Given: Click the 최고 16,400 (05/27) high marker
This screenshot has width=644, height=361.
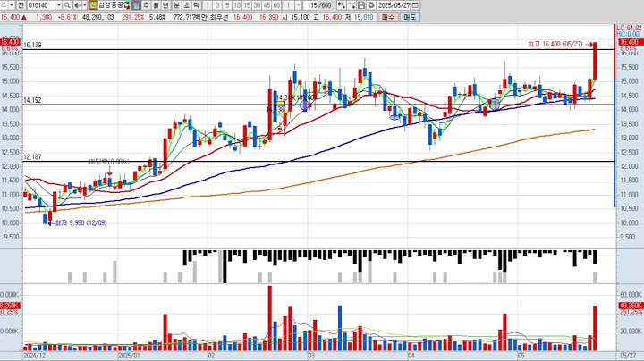Looking at the screenshot, I should 555,44.
